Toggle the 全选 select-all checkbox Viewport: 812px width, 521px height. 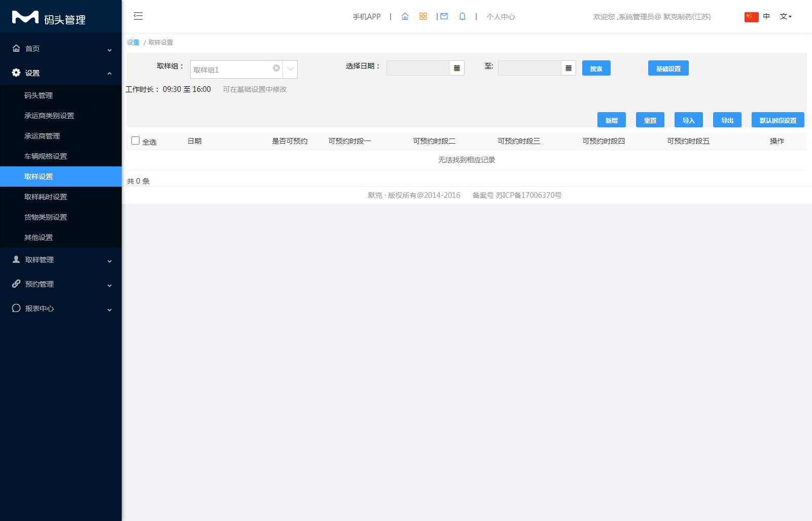click(135, 141)
